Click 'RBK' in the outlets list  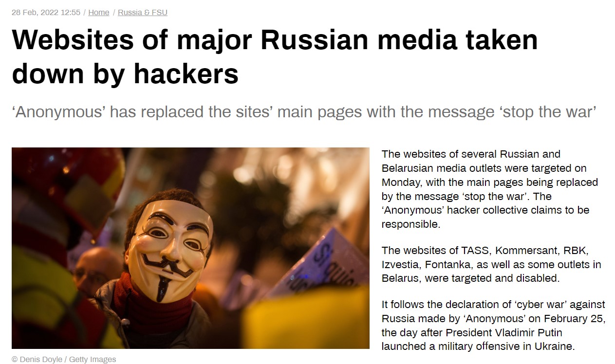(x=576, y=251)
